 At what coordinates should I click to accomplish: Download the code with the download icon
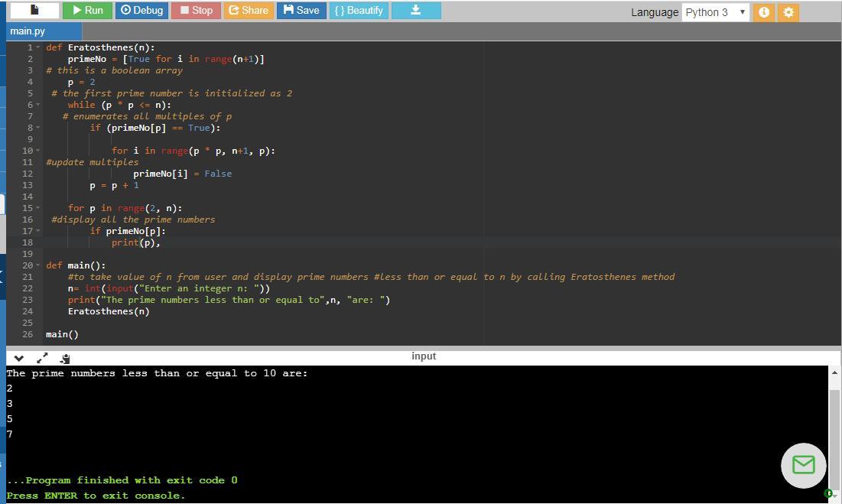pyautogui.click(x=416, y=10)
